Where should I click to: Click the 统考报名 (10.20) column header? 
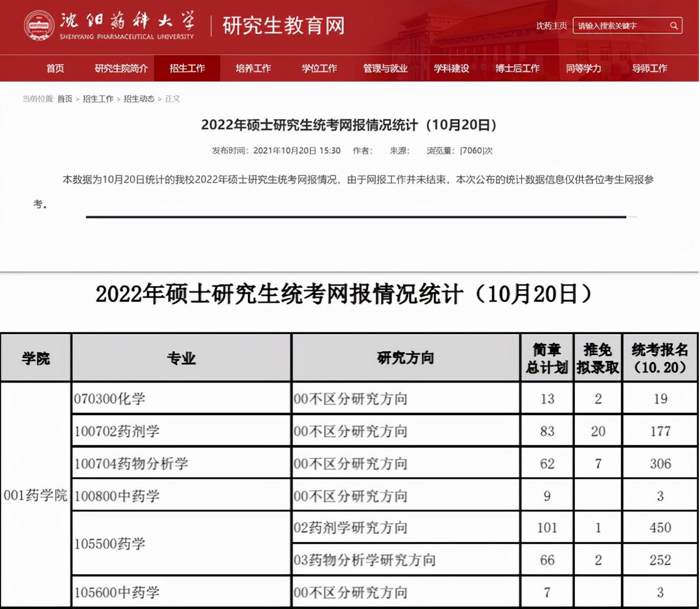pyautogui.click(x=660, y=358)
